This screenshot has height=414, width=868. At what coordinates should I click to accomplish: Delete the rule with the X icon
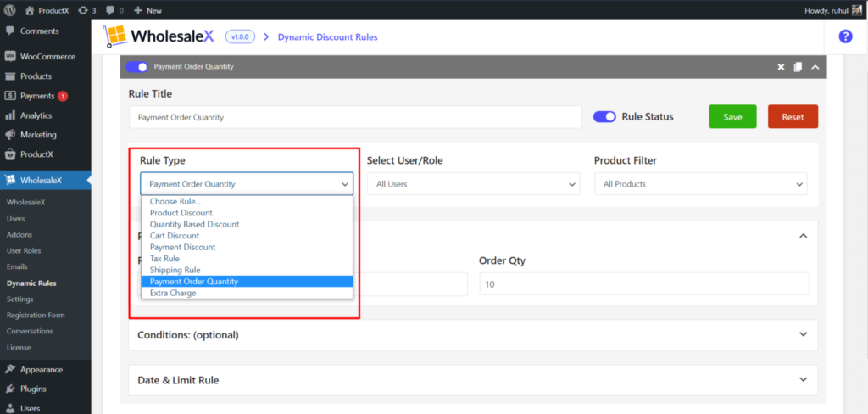pos(781,67)
